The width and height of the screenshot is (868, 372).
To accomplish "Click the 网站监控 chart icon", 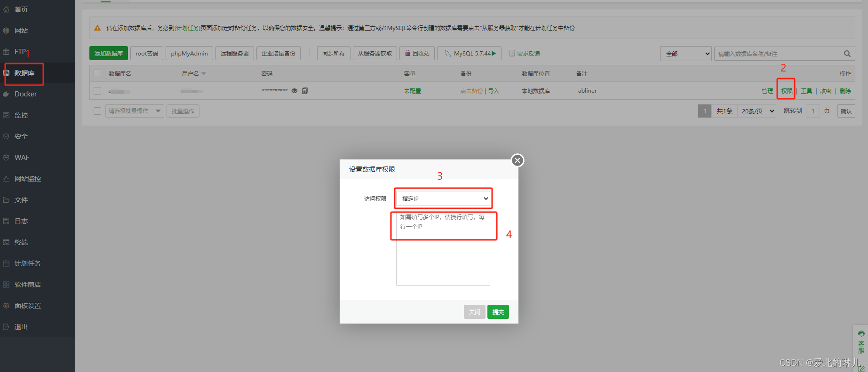I will coord(6,179).
